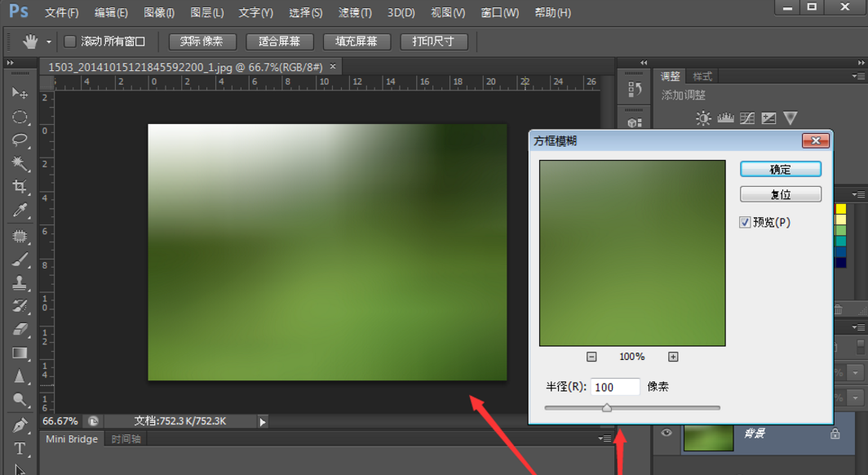Click the Hand tool icon in options bar
Image resolution: width=868 pixels, height=475 pixels.
tap(30, 42)
